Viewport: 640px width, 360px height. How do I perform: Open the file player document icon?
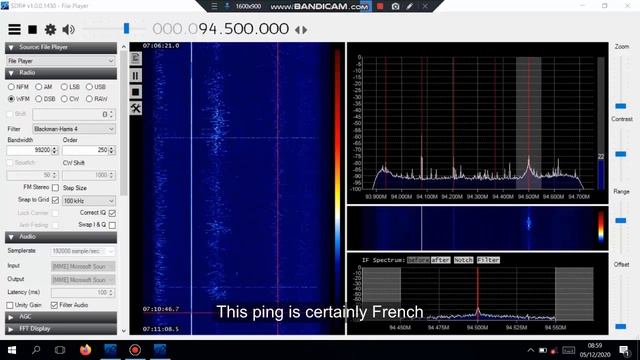click(136, 58)
